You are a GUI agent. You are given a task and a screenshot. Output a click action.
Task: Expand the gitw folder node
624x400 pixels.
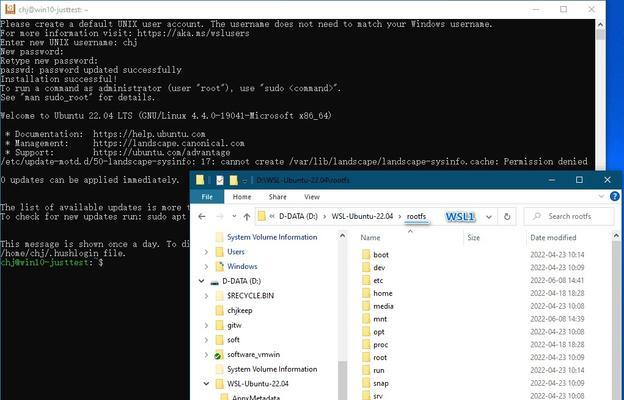[x=206, y=325]
